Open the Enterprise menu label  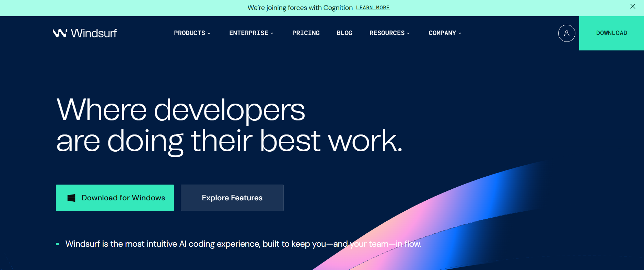pyautogui.click(x=248, y=33)
